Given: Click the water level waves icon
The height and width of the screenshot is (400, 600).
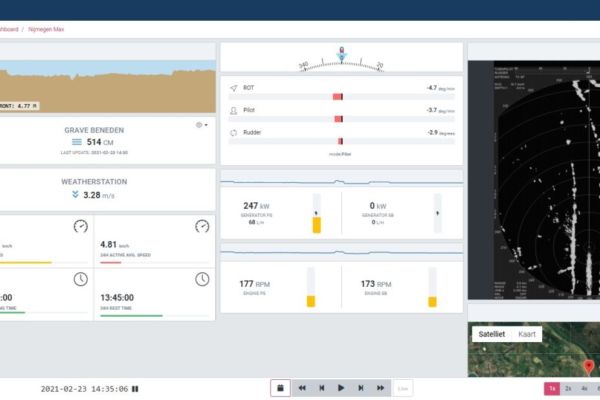Looking at the screenshot, I should tap(77, 142).
